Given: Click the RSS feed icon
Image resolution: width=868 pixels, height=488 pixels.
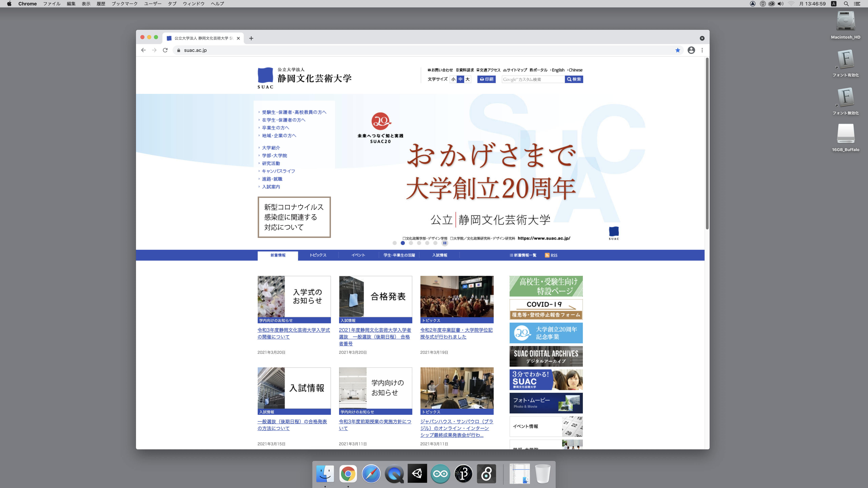Looking at the screenshot, I should [547, 255].
